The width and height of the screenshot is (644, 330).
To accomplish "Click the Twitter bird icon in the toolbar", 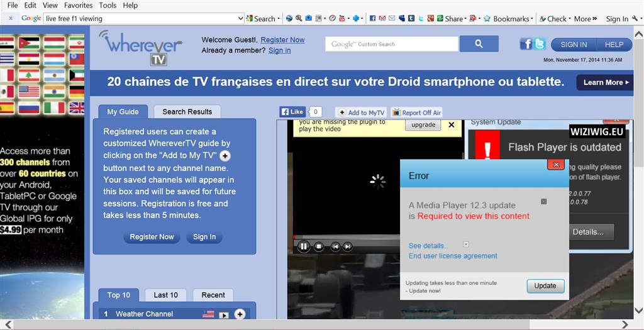I will [x=421, y=18].
